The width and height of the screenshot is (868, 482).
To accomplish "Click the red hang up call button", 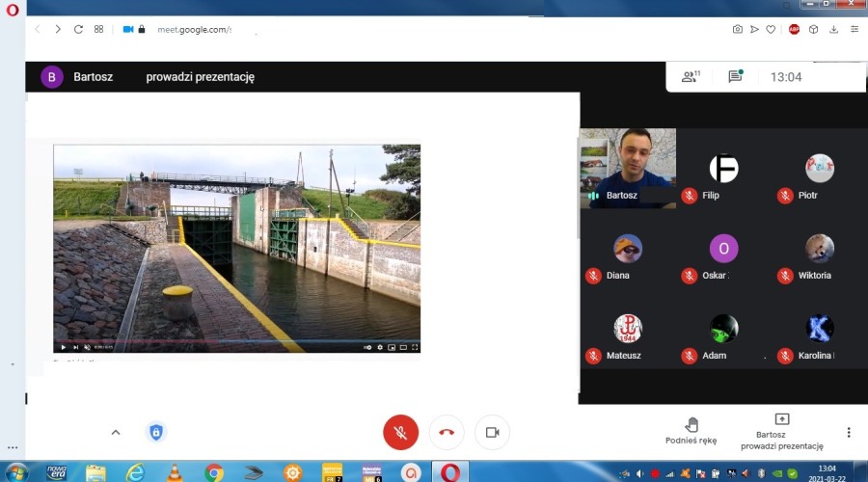I will pyautogui.click(x=447, y=432).
